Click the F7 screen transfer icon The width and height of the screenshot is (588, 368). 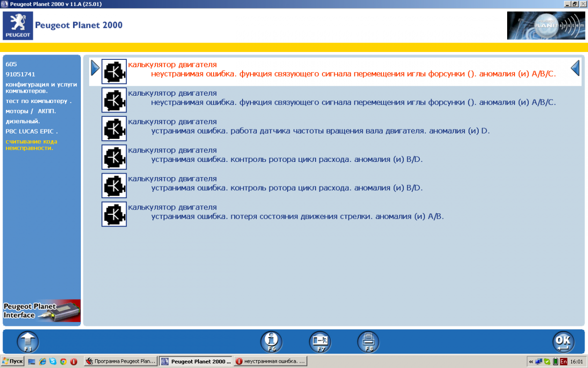tap(320, 342)
